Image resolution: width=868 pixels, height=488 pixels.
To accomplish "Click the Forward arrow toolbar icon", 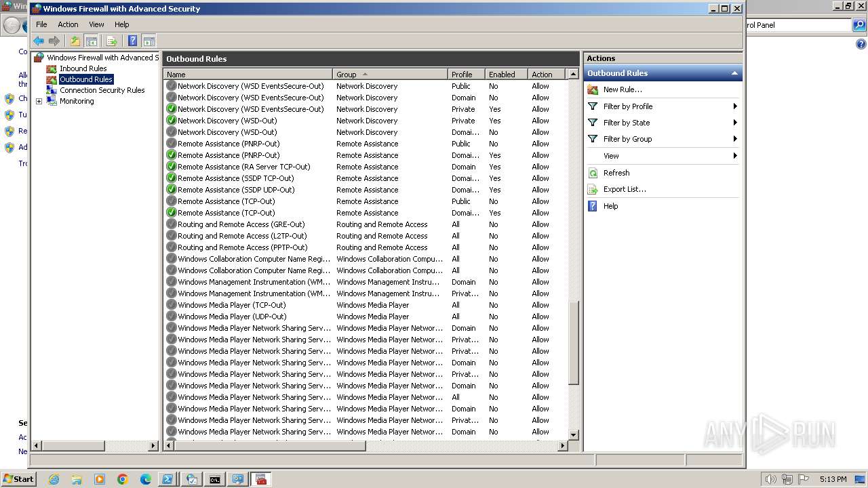I will pyautogui.click(x=54, y=41).
